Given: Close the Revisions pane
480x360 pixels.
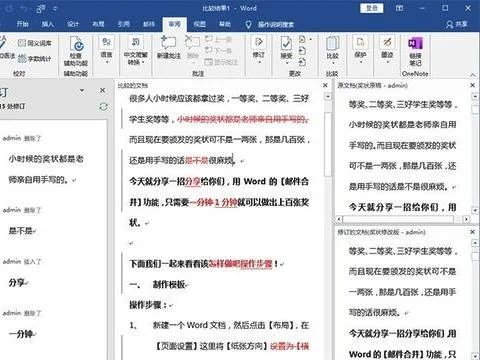Looking at the screenshot, I should pyautogui.click(x=102, y=90).
